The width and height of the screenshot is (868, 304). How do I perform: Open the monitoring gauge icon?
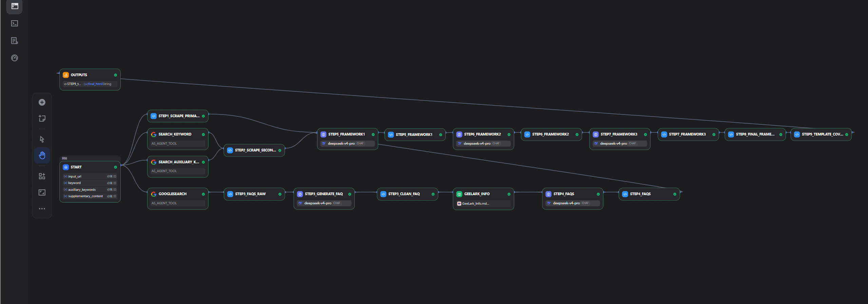point(15,58)
